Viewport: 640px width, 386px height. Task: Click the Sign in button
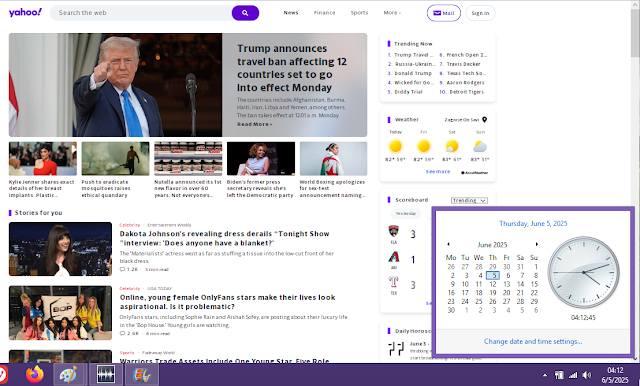point(480,13)
